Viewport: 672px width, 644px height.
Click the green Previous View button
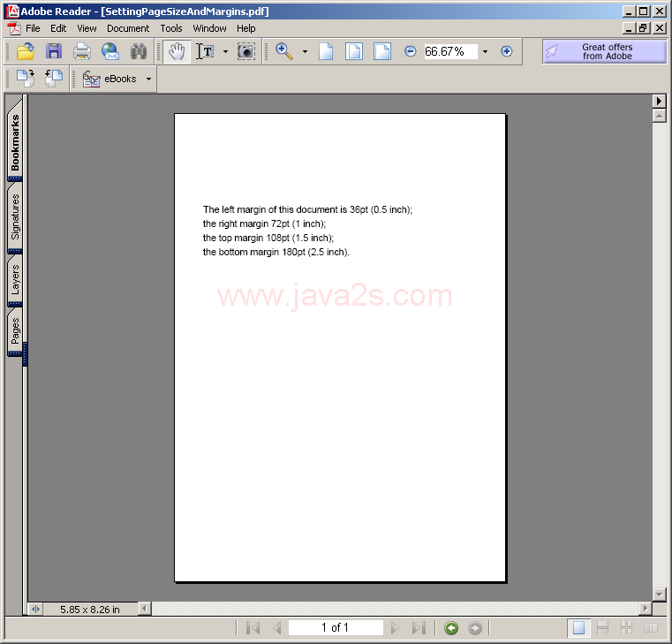pos(451,628)
